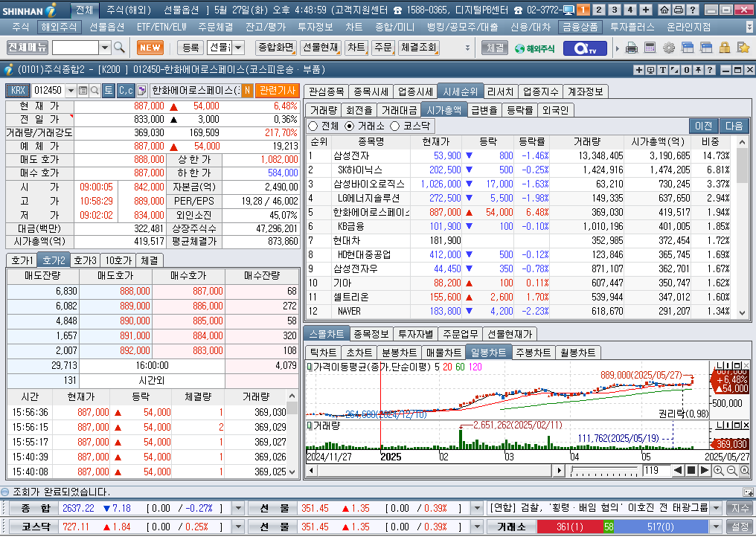Open the calculator icon in the toolbar
This screenshot has width=756, height=537.
point(650,48)
